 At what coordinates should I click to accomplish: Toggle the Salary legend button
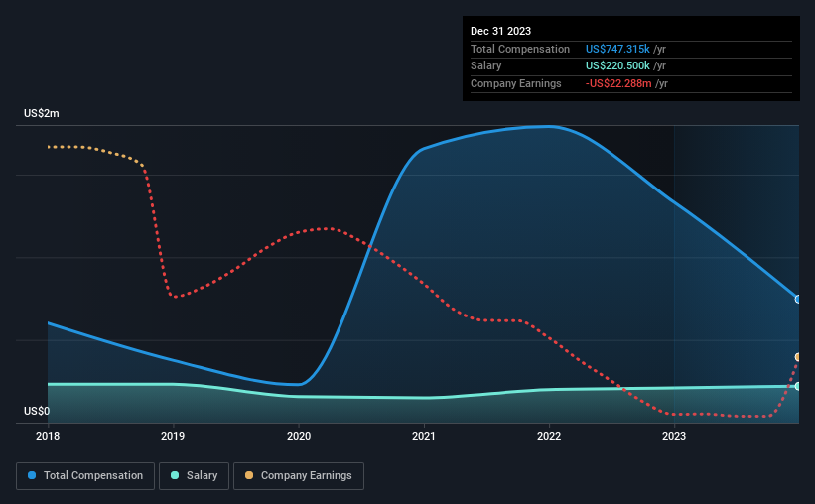194,476
